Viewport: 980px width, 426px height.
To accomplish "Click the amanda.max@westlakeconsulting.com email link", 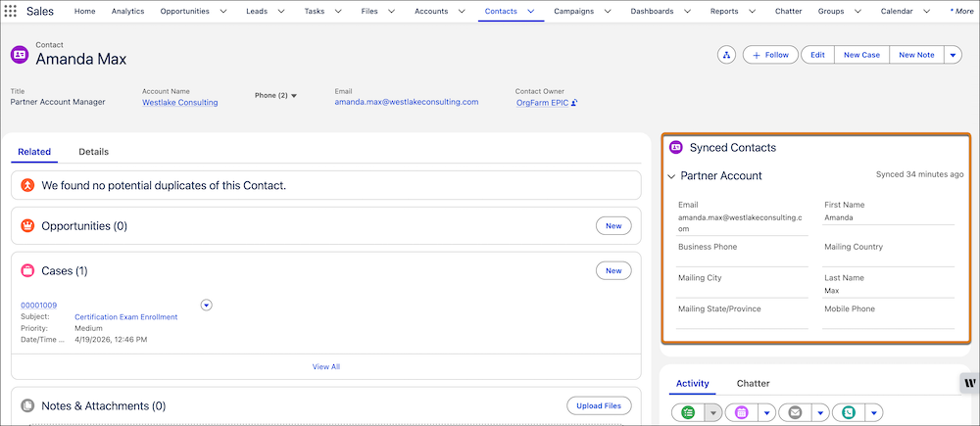I will pos(407,102).
